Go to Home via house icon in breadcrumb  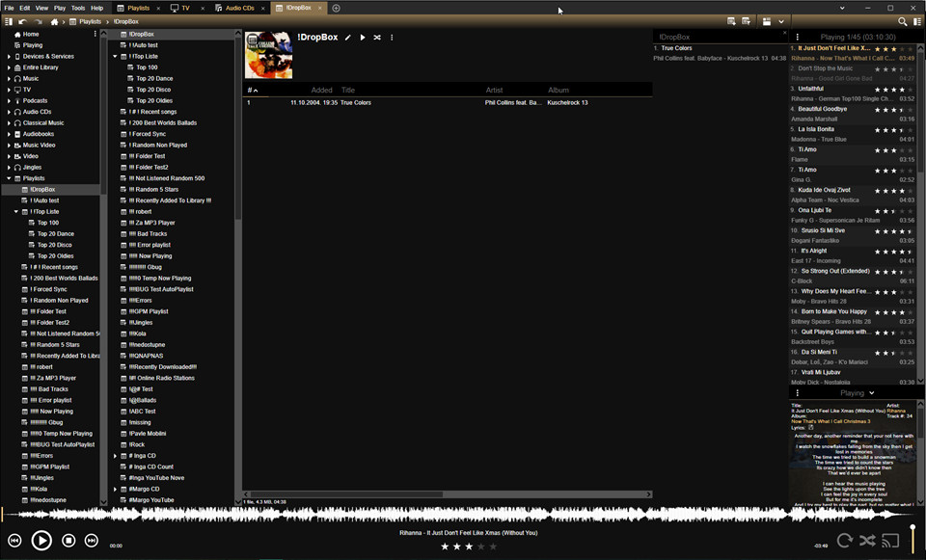[54, 21]
